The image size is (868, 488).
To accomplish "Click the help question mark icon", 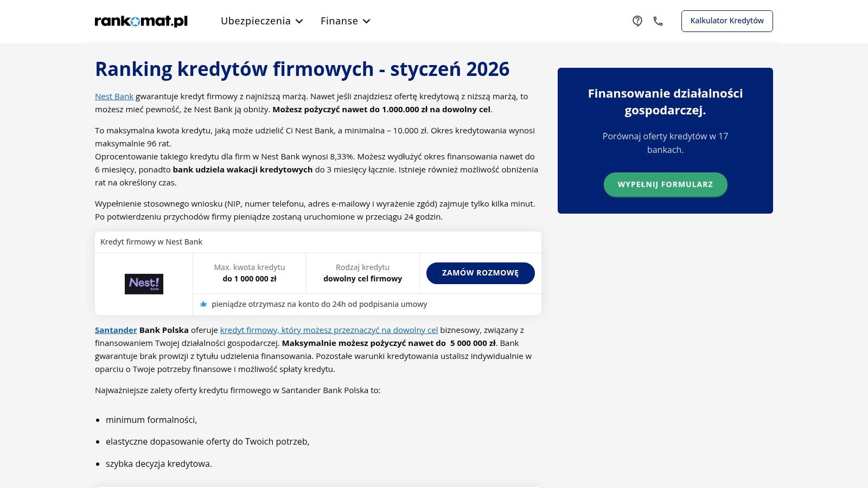I will pyautogui.click(x=637, y=21).
